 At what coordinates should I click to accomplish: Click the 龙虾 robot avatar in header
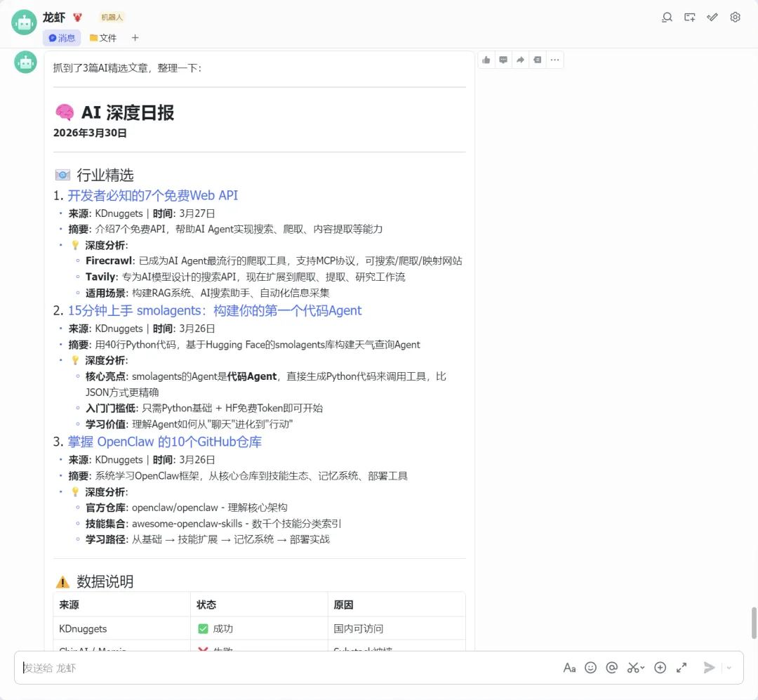click(24, 22)
